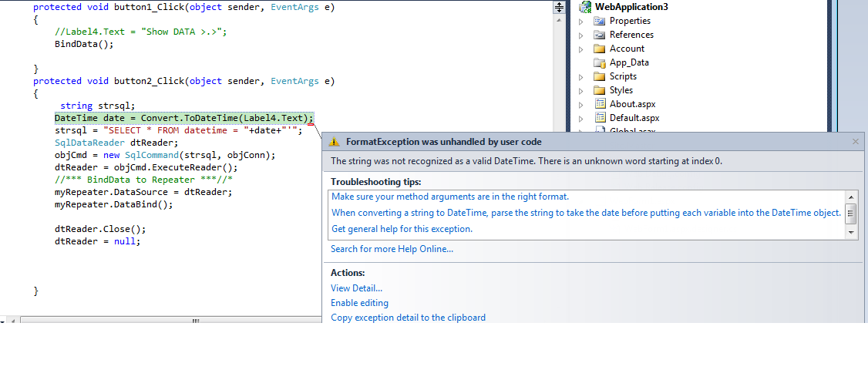868x370 pixels.
Task: Click 'Copy exception detail to the clipboard'
Action: click(x=408, y=318)
